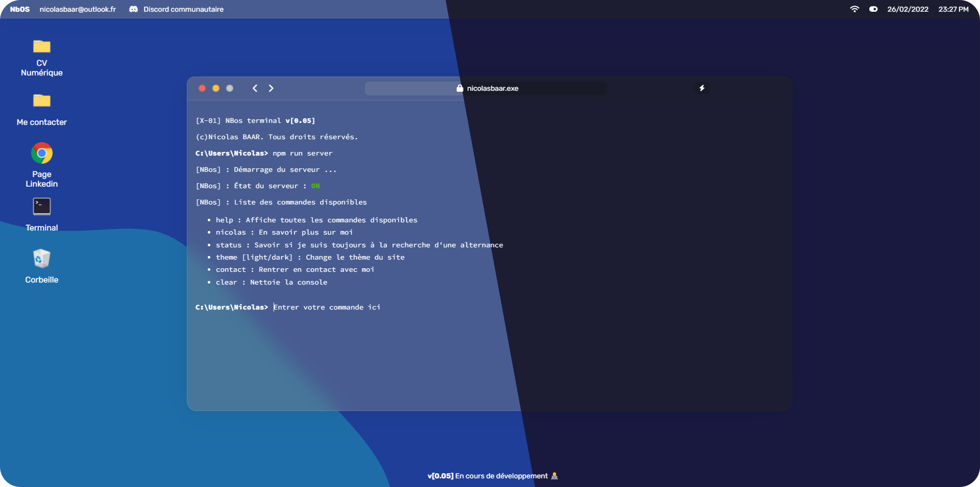The width and height of the screenshot is (980, 487).
Task: Click the worker emoji in footer
Action: [x=554, y=476]
